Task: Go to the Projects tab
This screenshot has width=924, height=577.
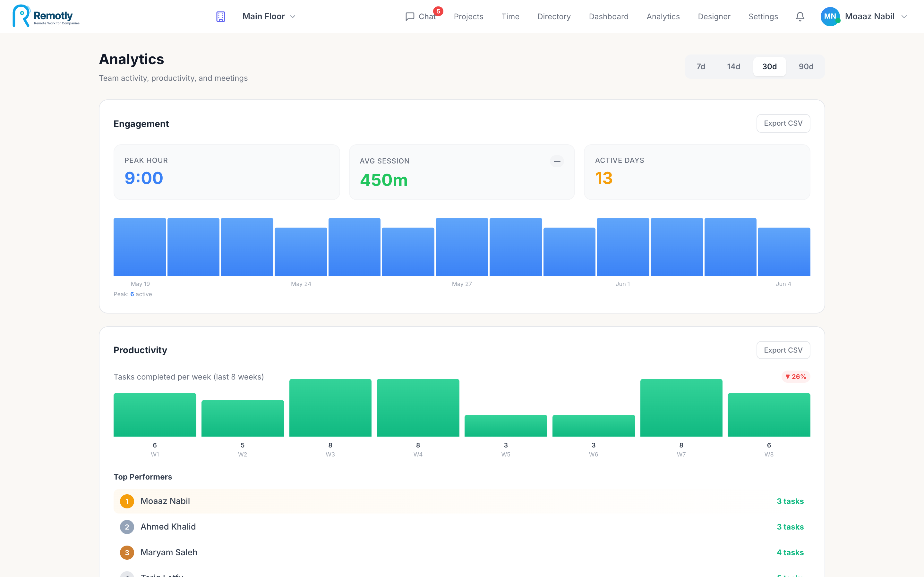Action: click(468, 16)
